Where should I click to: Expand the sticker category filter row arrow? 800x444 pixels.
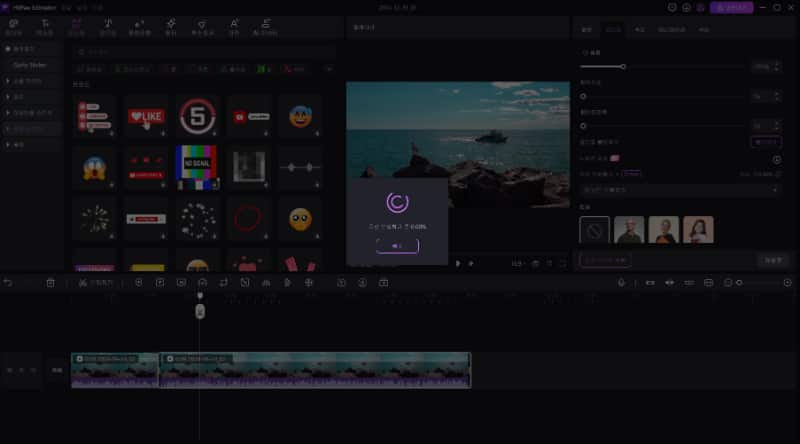point(328,69)
